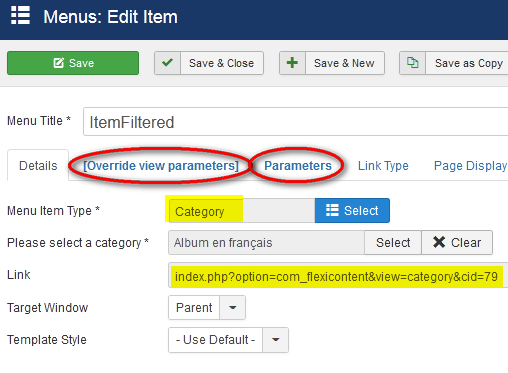Click the copy icon for Save as Copy

(x=413, y=62)
